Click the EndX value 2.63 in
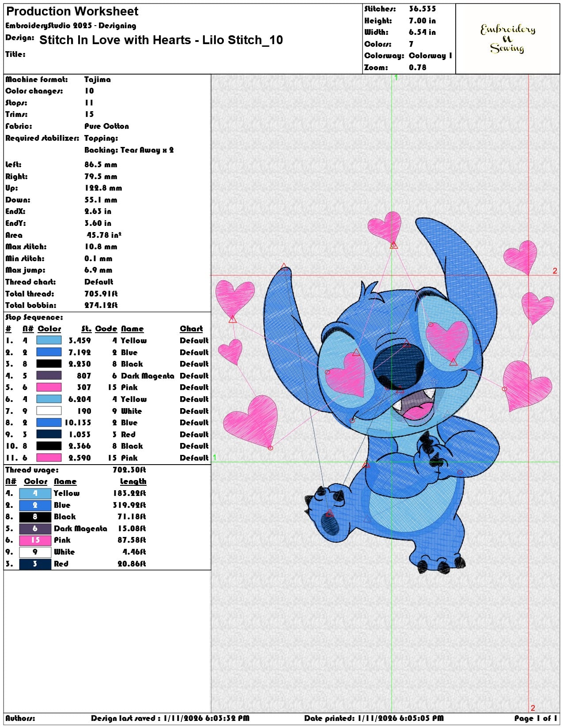The width and height of the screenshot is (563, 728). 98,211
